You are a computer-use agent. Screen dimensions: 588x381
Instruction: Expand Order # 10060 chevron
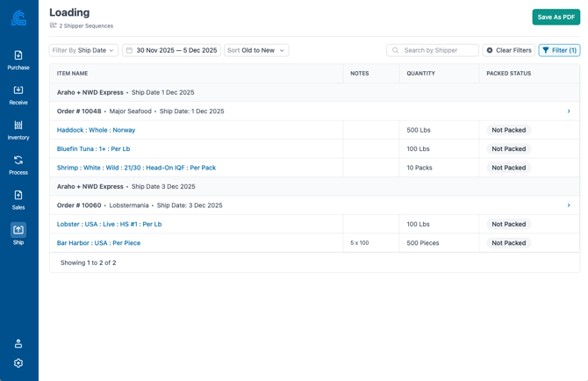569,205
